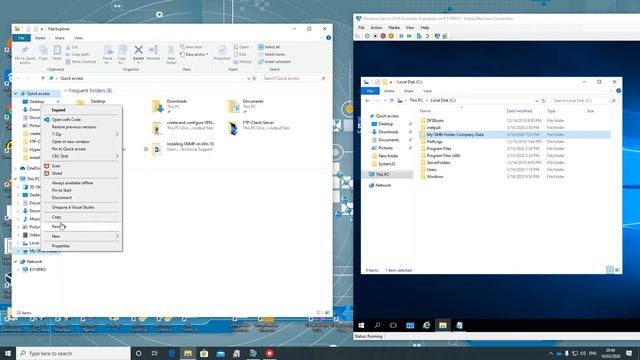
Task: Choose Properties in the context menu
Action: coord(81,246)
